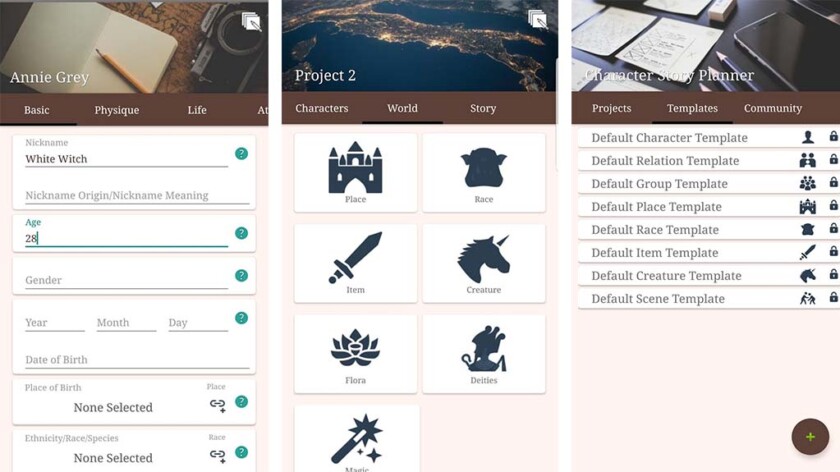Click the lock icon on Default Scene Template

(833, 297)
